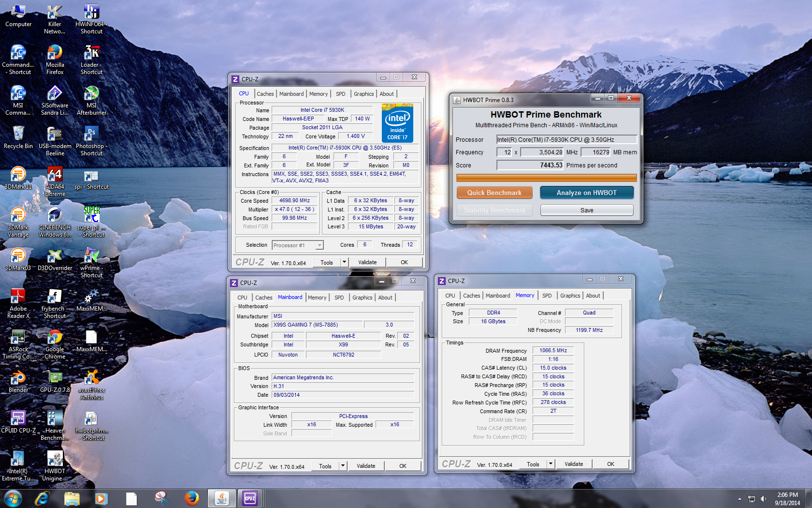
Task: Launch Google Chrome from the desktop
Action: pyautogui.click(x=55, y=344)
